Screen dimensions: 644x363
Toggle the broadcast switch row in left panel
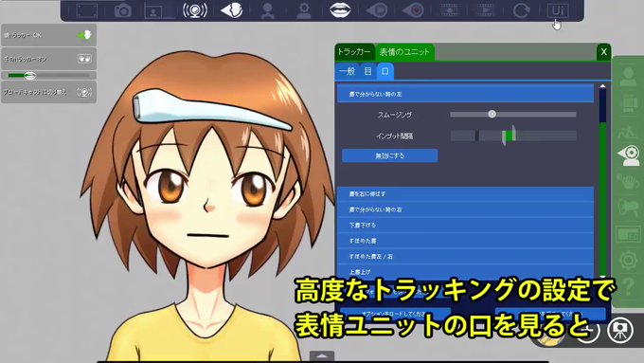click(x=48, y=92)
